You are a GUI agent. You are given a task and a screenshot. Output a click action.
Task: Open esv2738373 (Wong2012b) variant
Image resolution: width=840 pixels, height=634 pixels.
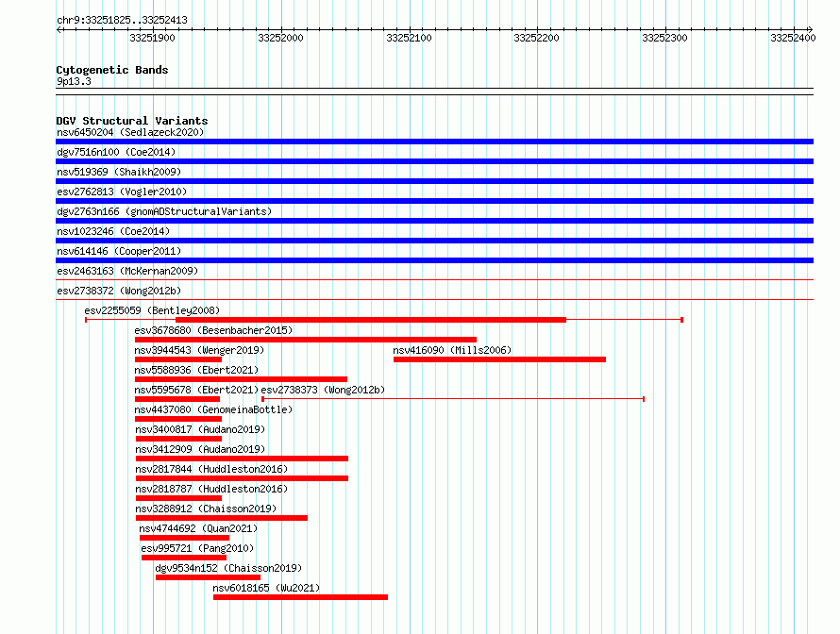click(x=323, y=390)
